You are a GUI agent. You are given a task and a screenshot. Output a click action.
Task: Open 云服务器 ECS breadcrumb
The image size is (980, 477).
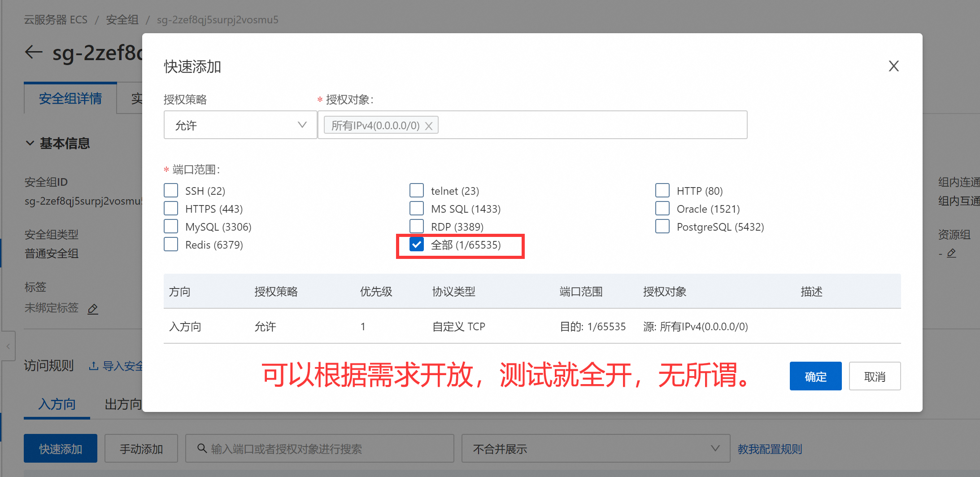(56, 20)
